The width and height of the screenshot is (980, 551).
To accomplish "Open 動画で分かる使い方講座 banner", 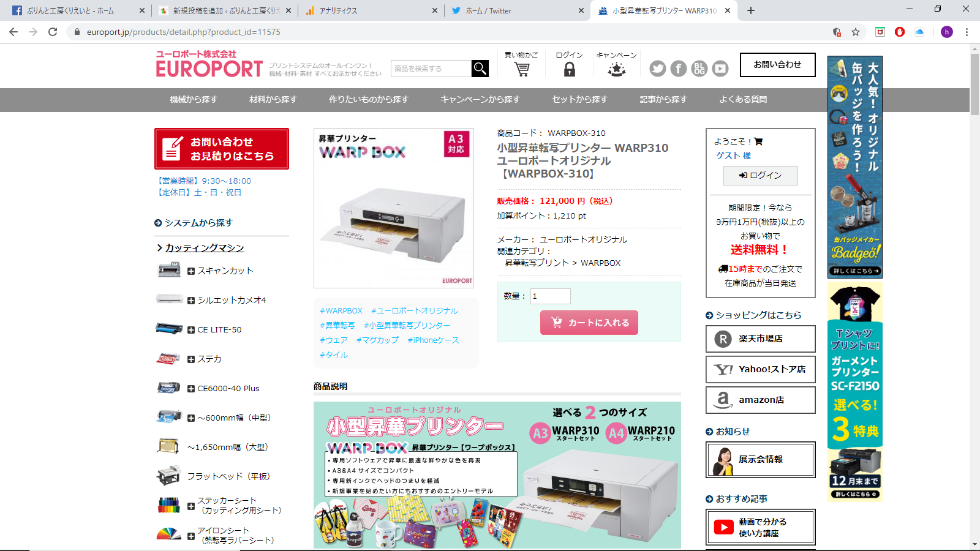I will [761, 527].
